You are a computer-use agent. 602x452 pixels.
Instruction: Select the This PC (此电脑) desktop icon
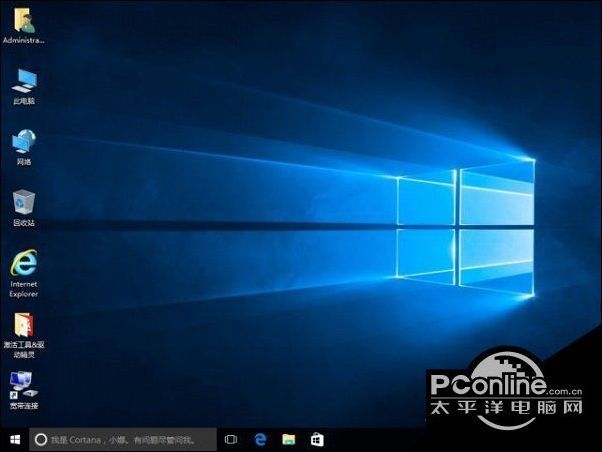coord(24,81)
